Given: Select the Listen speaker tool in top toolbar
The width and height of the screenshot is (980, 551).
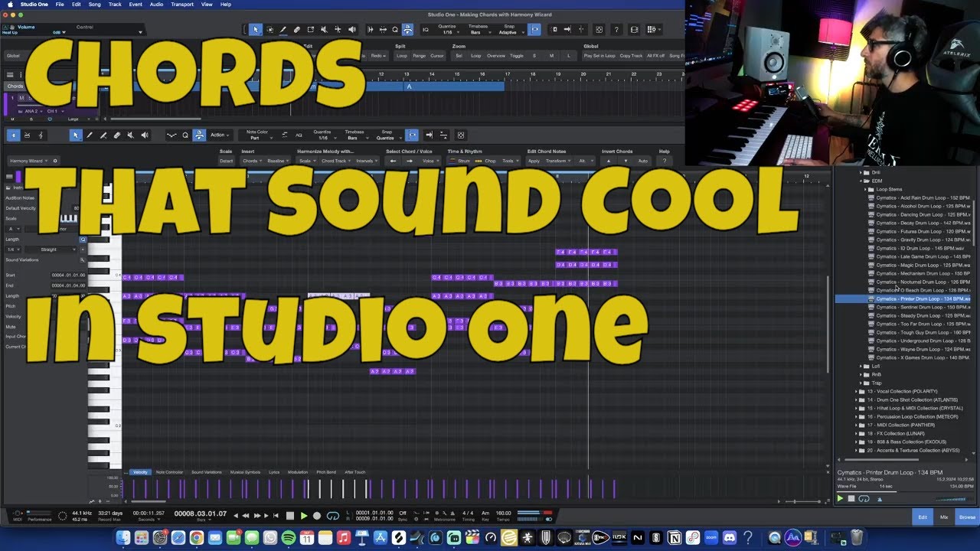Looking at the screenshot, I should 351,29.
